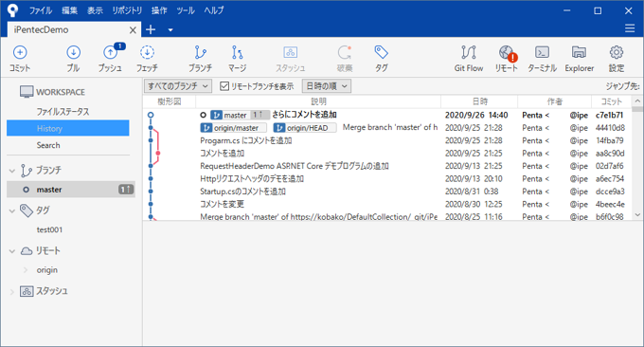The height and width of the screenshot is (347, 644).
Task: Select 'Progarm.cs にコメントを追加' commit
Action: point(387,140)
